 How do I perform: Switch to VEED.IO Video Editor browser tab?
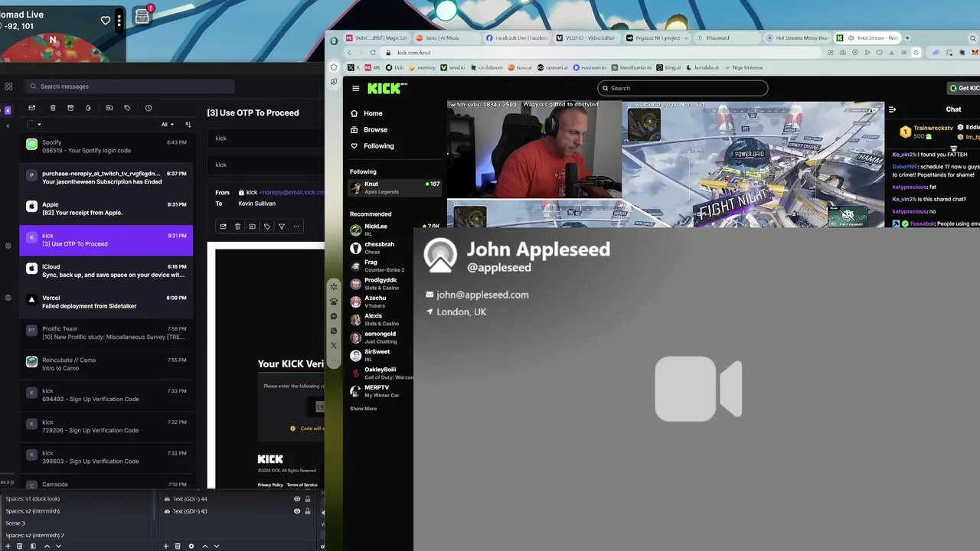pos(586,37)
